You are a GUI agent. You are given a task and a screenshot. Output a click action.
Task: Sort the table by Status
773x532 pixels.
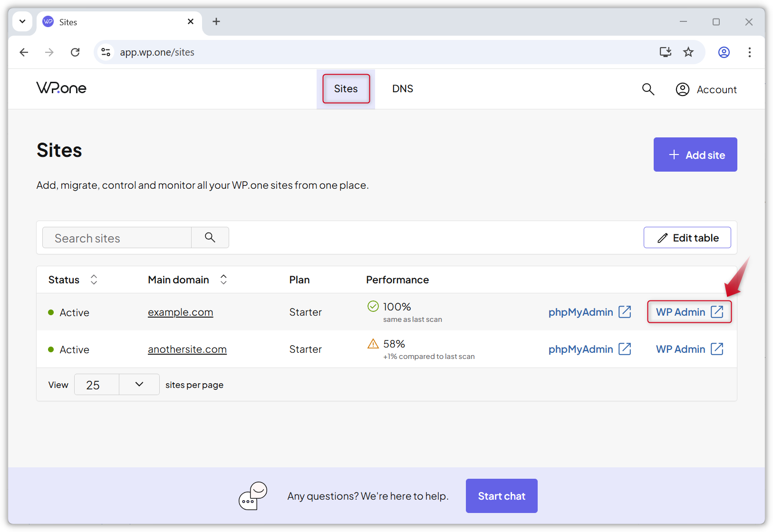point(94,280)
